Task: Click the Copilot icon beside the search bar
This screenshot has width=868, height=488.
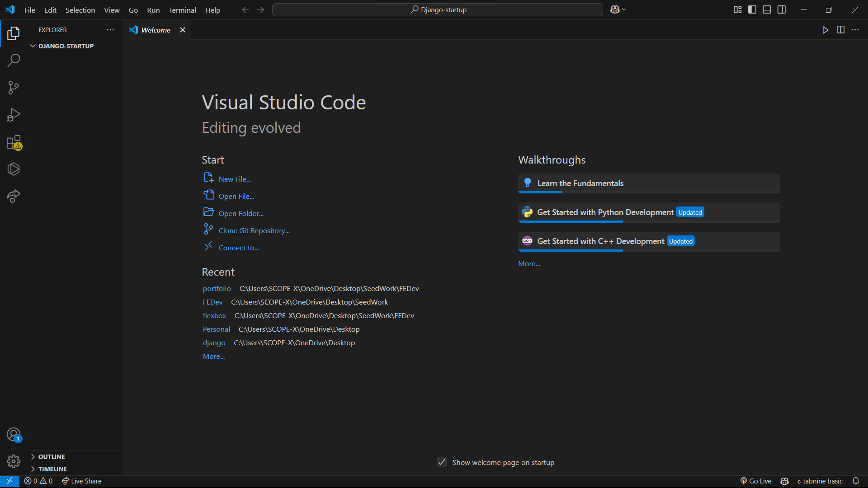Action: coord(614,9)
